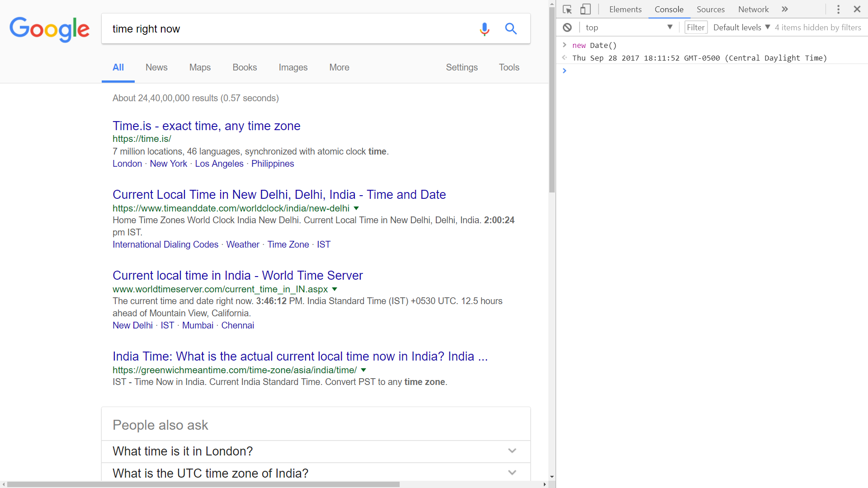This screenshot has height=488, width=868.
Task: Close the DevTools panel
Action: point(857,9)
